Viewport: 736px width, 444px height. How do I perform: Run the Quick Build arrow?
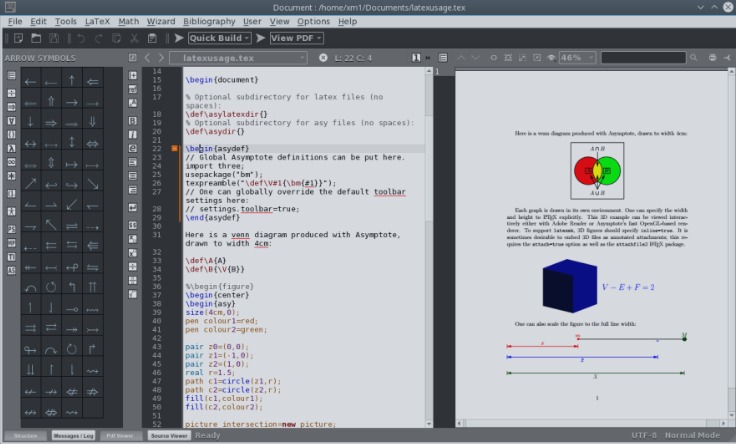coord(179,38)
